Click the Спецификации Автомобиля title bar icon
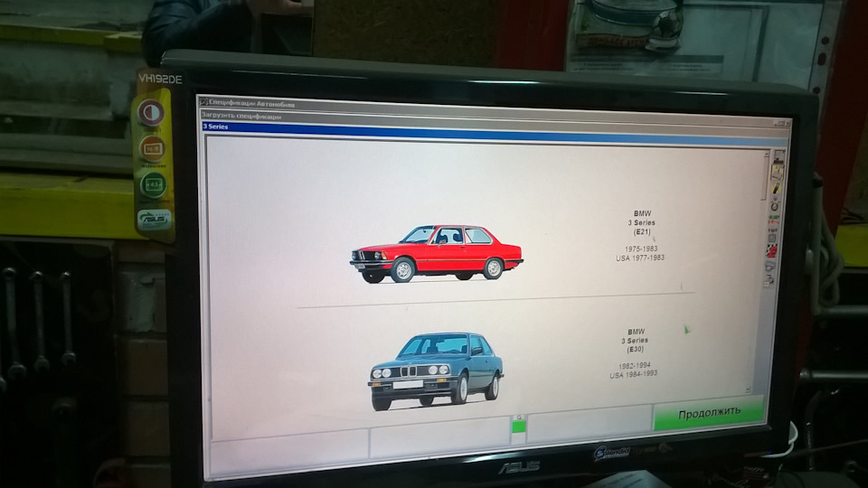This screenshot has width=868, height=488. point(203,102)
